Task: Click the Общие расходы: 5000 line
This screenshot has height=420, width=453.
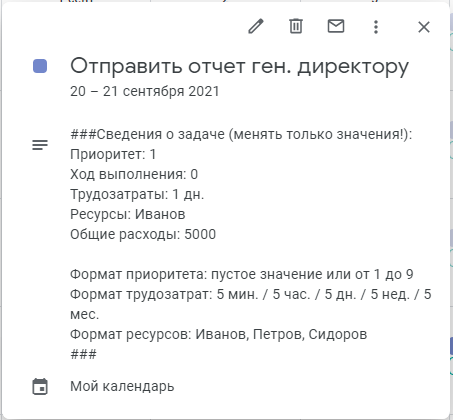Action: pos(143,234)
